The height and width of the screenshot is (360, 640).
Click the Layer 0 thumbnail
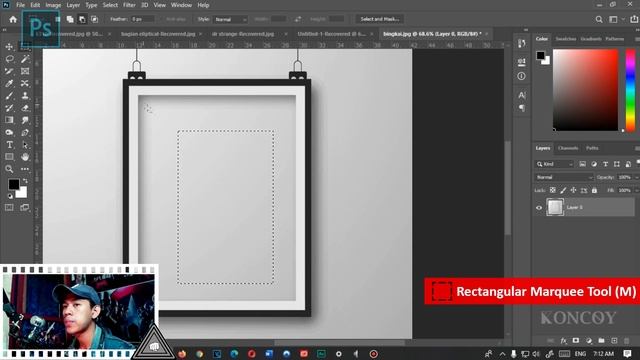pos(555,207)
